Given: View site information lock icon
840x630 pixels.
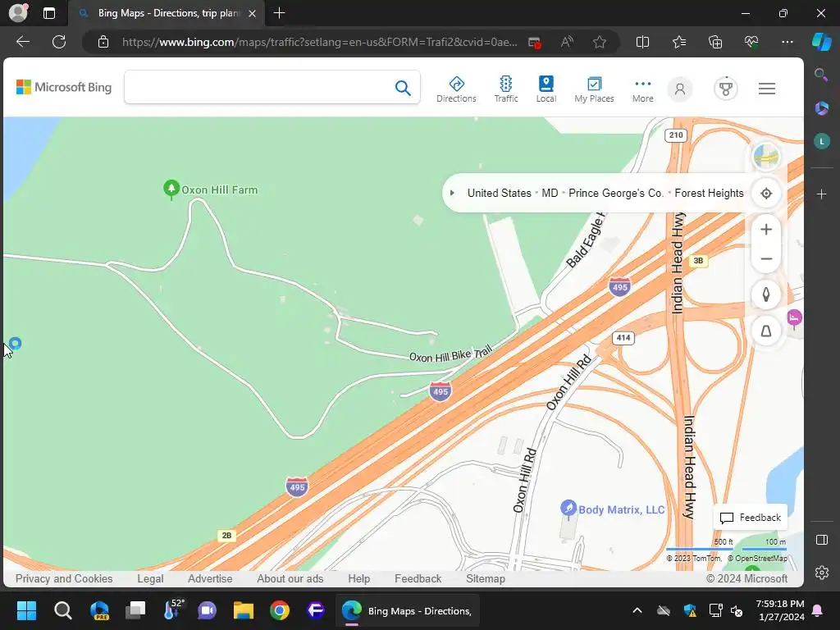Looking at the screenshot, I should tap(103, 42).
